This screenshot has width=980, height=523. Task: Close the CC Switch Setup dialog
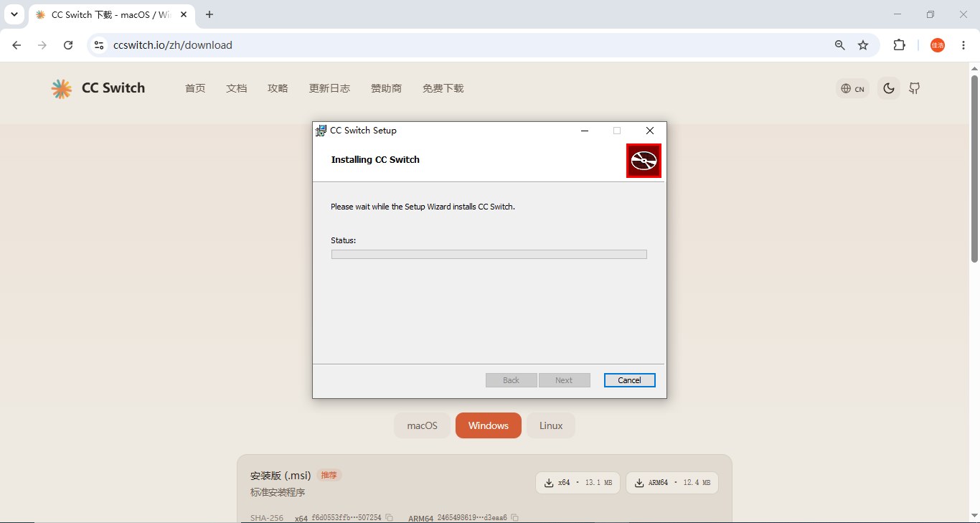650,131
